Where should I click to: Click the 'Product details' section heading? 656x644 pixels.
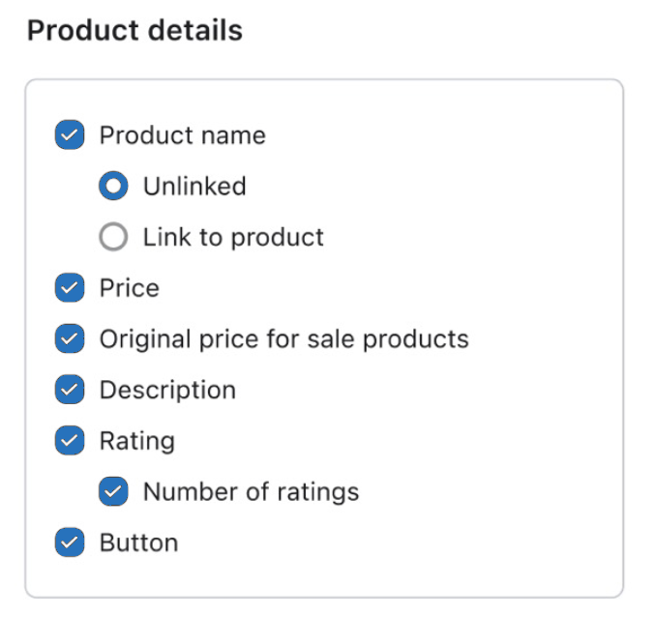point(134,31)
